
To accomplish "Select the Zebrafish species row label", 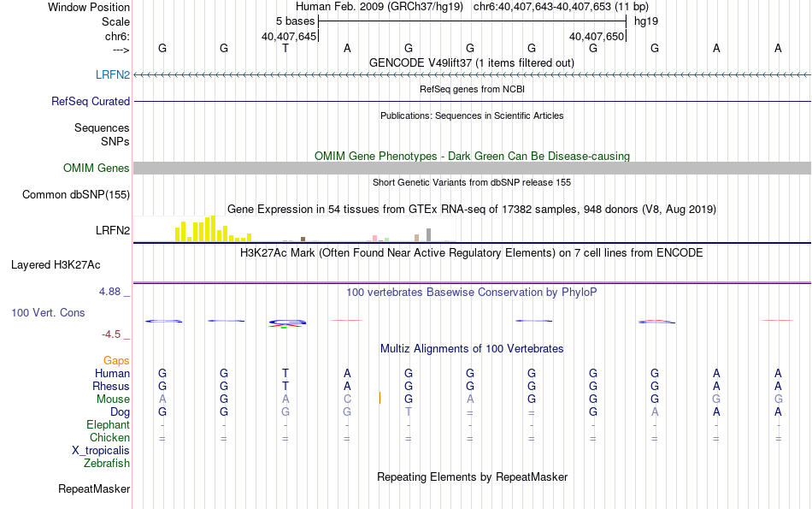I will 107,464.
